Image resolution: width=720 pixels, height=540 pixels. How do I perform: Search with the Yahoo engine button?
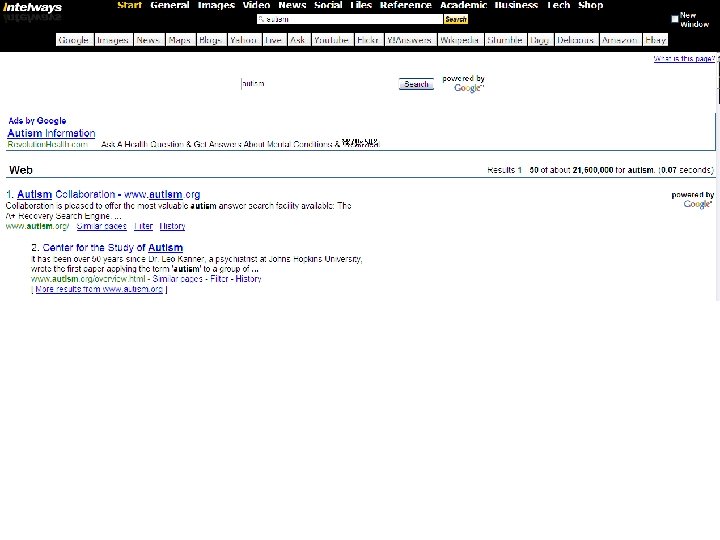coord(244,40)
